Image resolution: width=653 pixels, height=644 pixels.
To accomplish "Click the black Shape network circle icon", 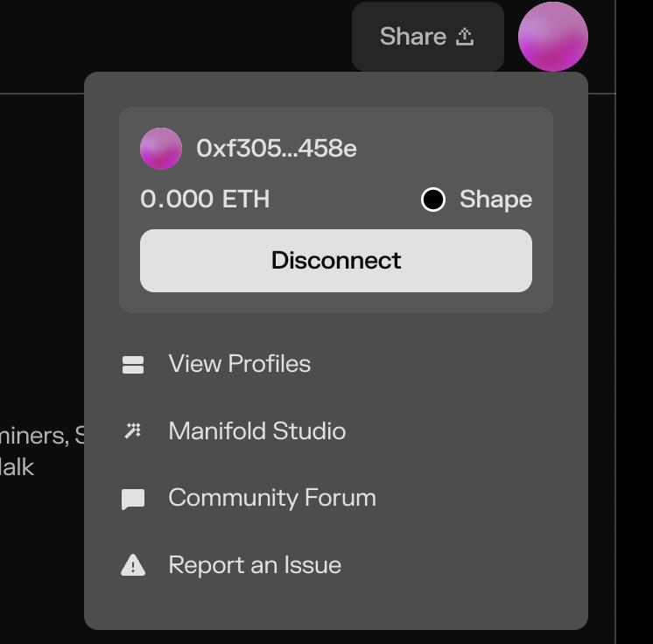I will coord(433,199).
